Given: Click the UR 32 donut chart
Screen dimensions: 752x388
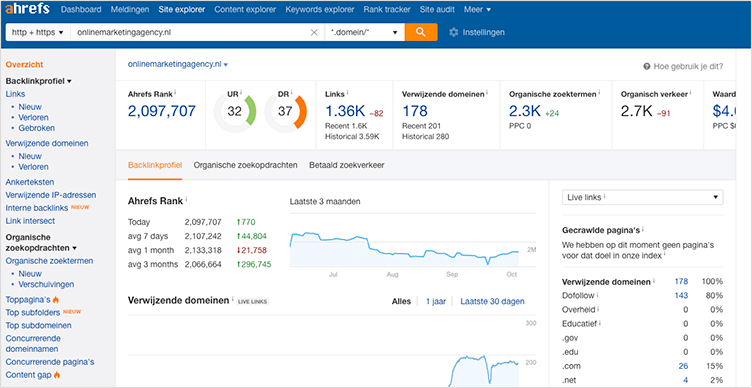Looking at the screenshot, I should click(235, 112).
